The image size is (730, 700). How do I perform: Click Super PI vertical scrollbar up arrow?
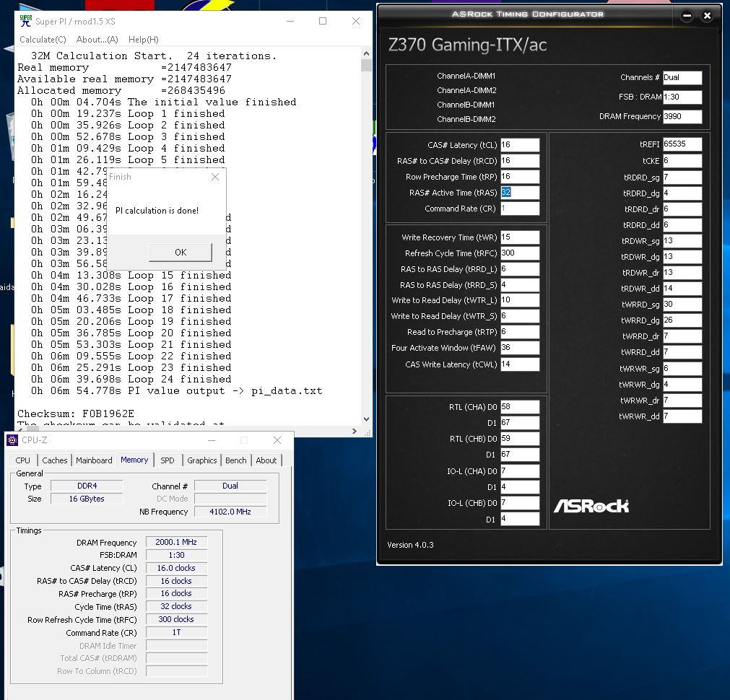click(366, 53)
